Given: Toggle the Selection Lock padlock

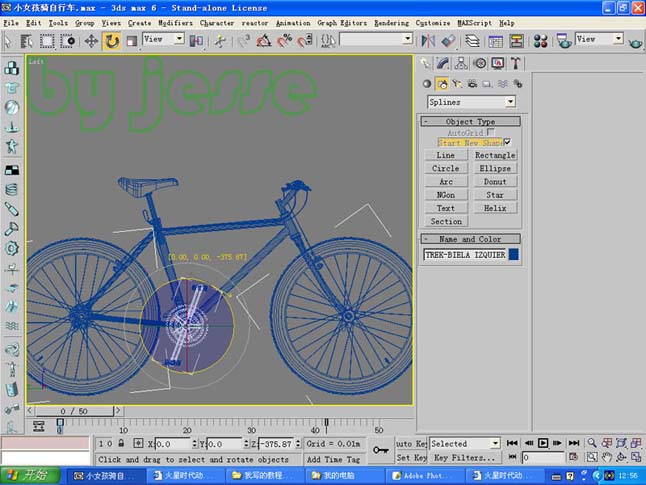Looking at the screenshot, I should pos(121,443).
